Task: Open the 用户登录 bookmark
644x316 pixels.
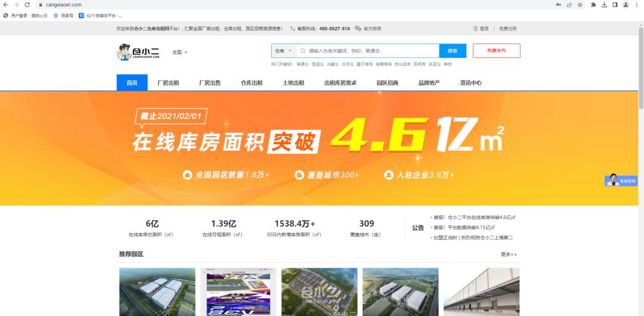Action: point(26,16)
